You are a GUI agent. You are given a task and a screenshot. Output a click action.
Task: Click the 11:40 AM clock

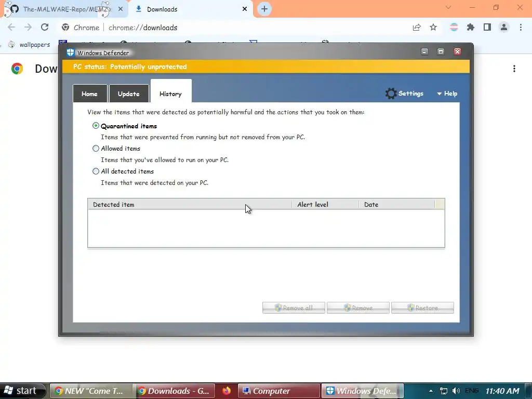(502, 391)
